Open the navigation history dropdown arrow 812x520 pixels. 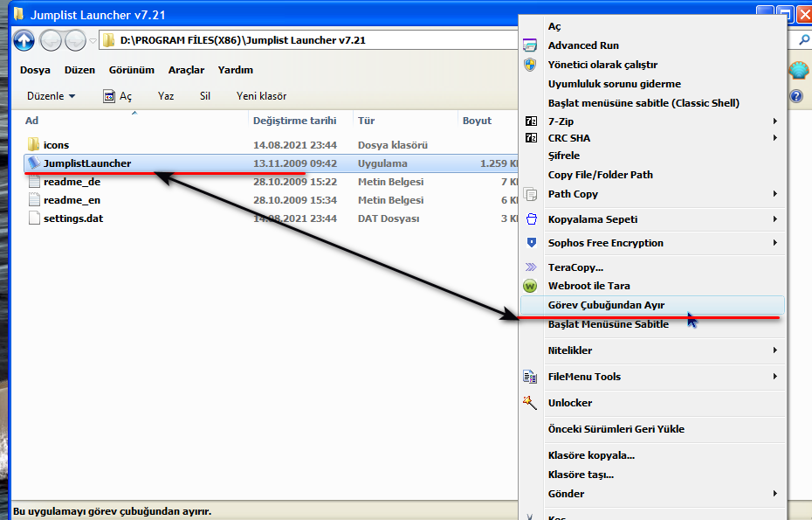click(x=93, y=40)
